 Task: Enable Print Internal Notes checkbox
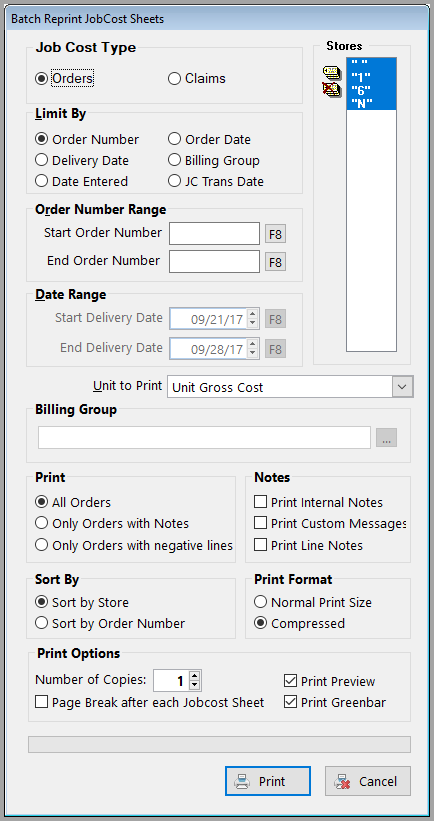pyautogui.click(x=319, y=503)
